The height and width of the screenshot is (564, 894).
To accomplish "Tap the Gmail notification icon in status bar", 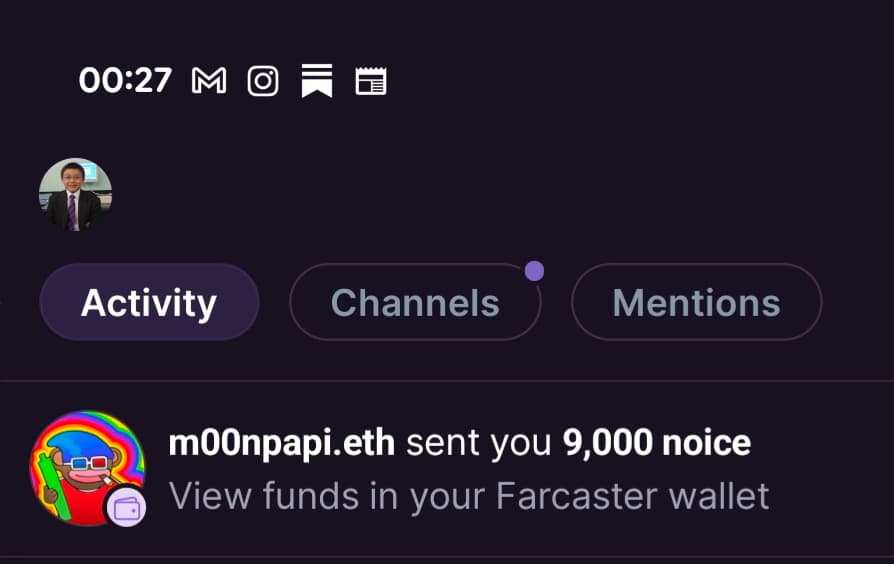I will point(209,81).
